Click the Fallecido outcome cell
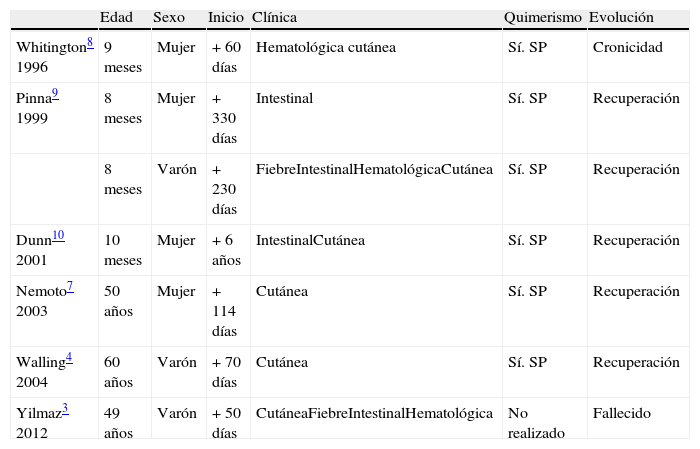The image size is (700, 449). coord(621,413)
